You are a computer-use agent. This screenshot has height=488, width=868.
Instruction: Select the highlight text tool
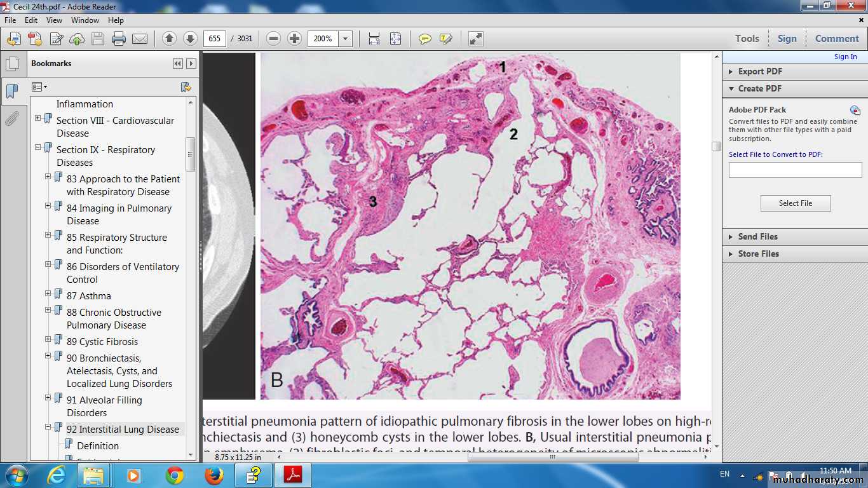point(446,39)
